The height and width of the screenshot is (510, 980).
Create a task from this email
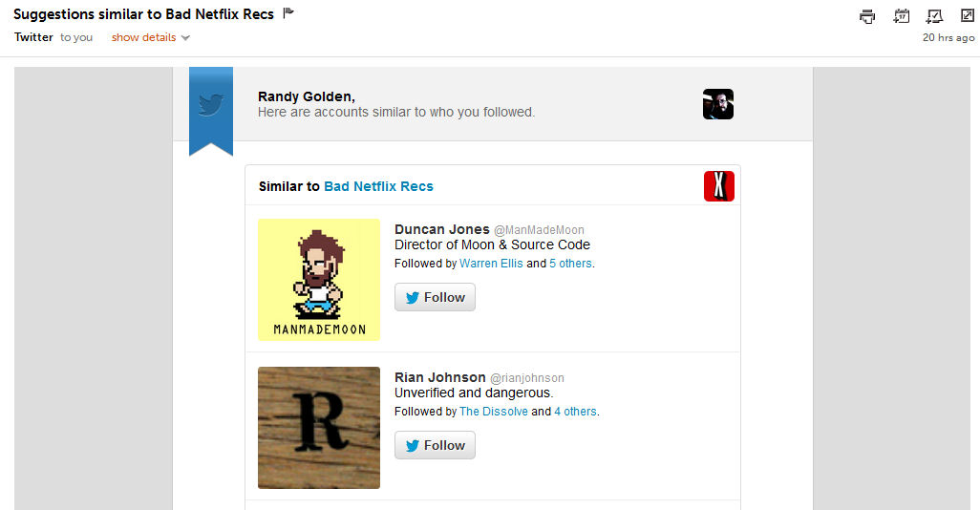934,15
